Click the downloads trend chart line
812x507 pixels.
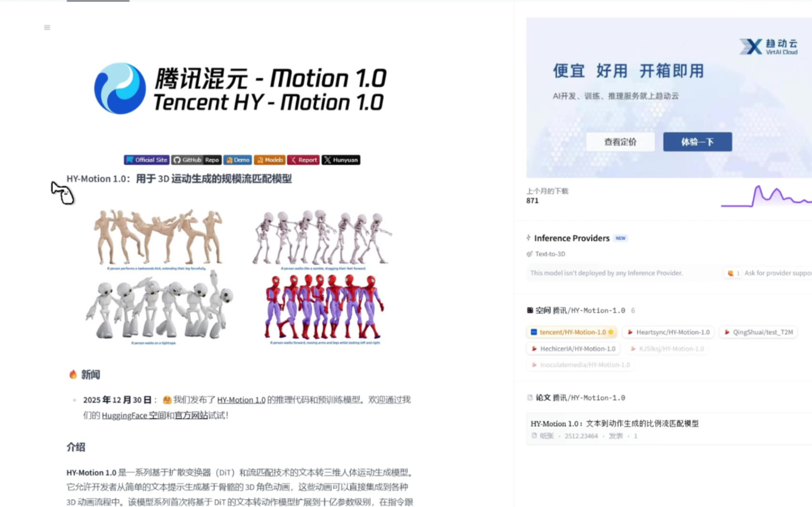click(766, 196)
